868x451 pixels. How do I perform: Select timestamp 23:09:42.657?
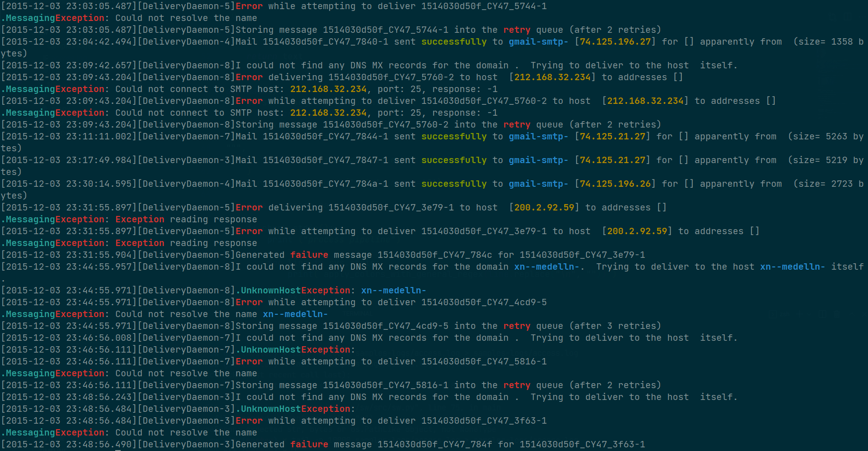tap(98, 65)
